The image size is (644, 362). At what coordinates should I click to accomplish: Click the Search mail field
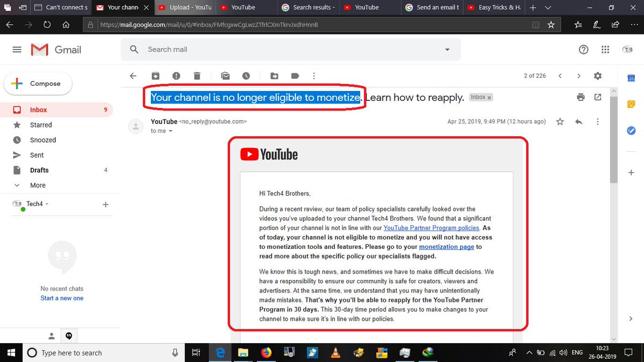(290, 49)
